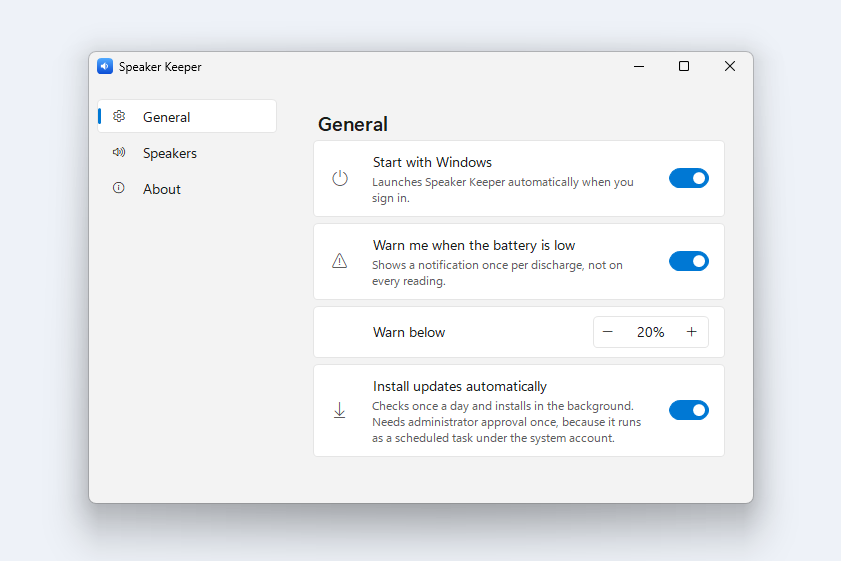Increase the Warn below percentage with plus

(x=692, y=332)
